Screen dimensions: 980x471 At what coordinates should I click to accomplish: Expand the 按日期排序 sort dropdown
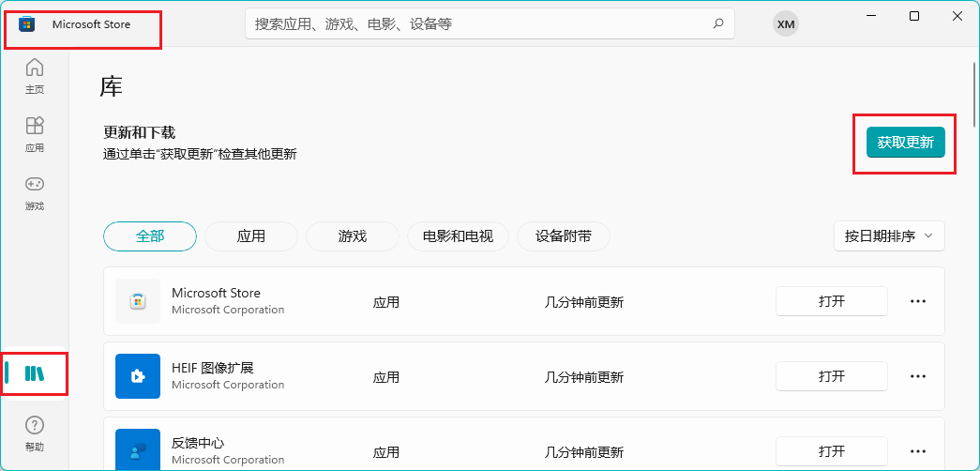click(888, 236)
